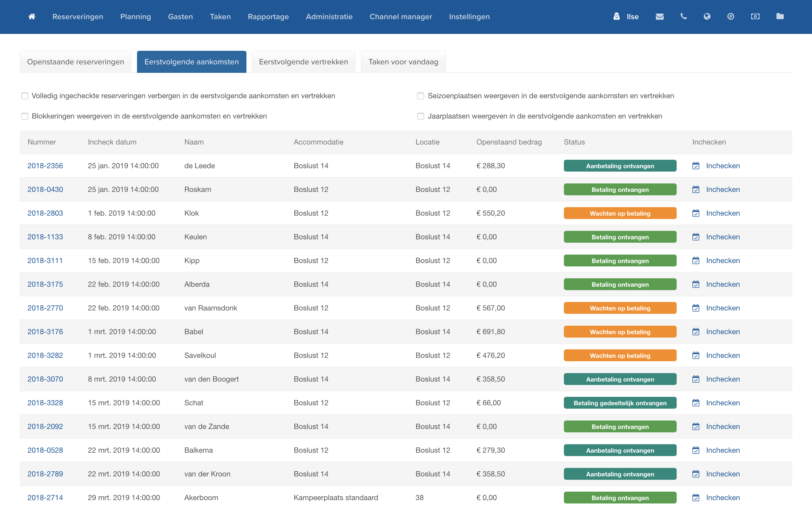Open the compass icon in top bar
This screenshot has height=508, width=812.
[x=731, y=16]
